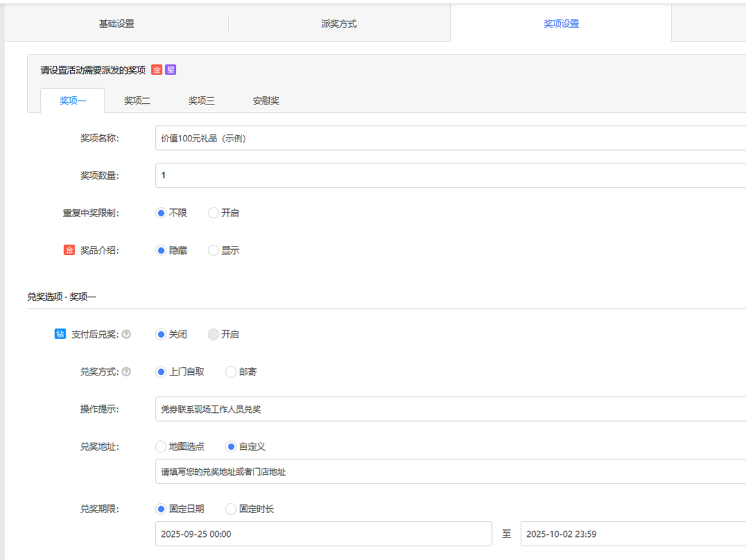
Task: Switch to 派奖方式 tab
Action: click(339, 23)
